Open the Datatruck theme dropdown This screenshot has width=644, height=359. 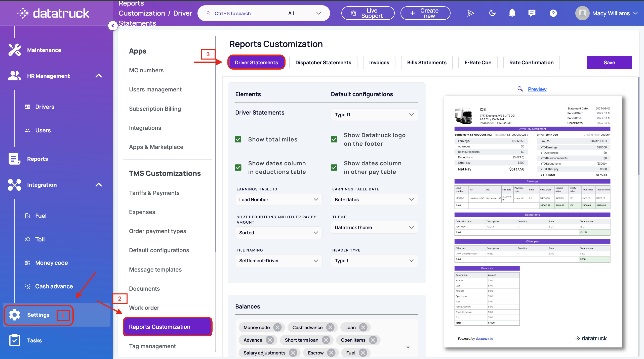coord(374,227)
